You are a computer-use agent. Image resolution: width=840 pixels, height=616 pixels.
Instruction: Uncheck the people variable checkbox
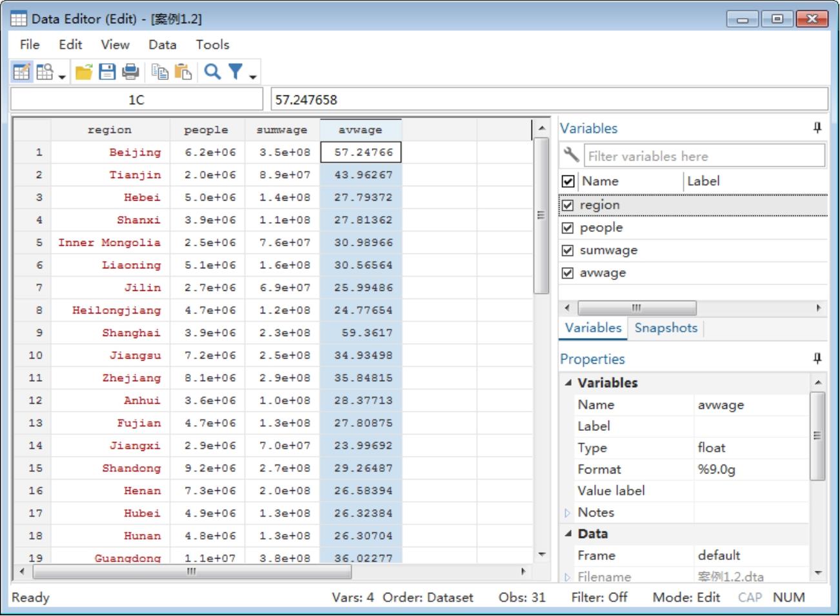point(568,228)
